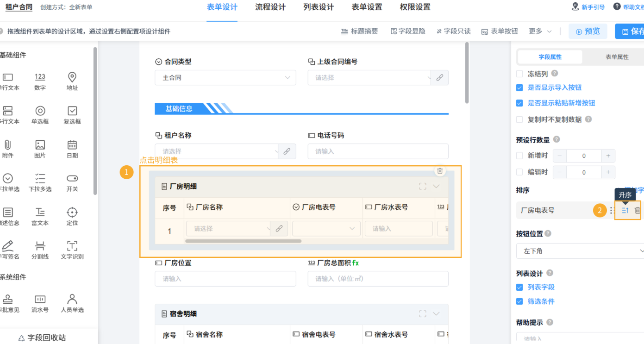Viewport: 644px width, 344px height.
Task: Add the Rich text (富文本) component
Action: click(x=40, y=216)
